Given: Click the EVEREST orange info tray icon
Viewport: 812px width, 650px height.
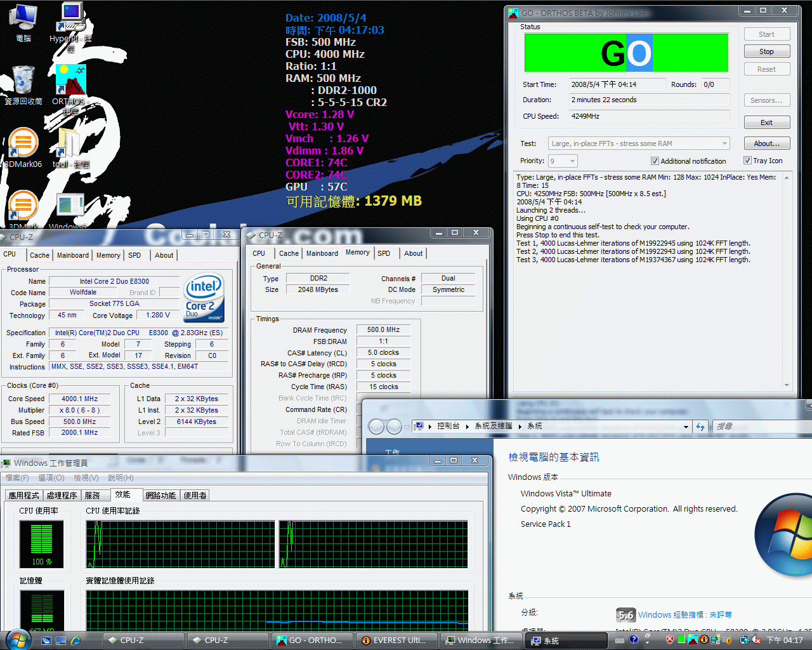Looking at the screenshot, I should point(704,640).
